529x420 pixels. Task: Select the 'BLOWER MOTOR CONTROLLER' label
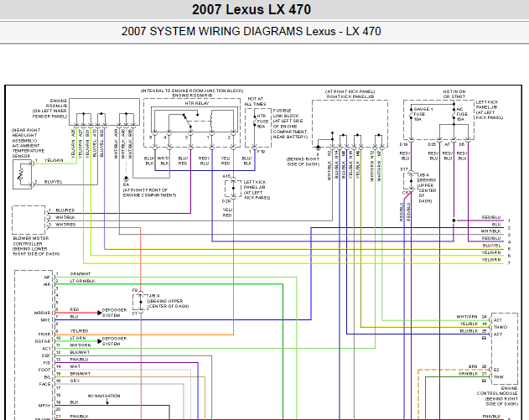pyautogui.click(x=31, y=241)
